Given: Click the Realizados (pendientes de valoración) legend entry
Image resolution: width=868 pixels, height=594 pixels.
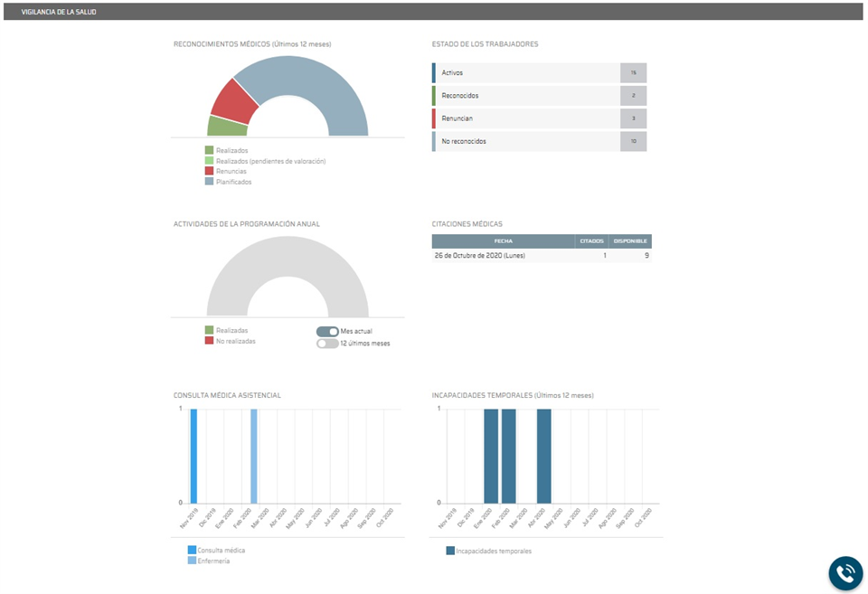Looking at the screenshot, I should (x=270, y=161).
